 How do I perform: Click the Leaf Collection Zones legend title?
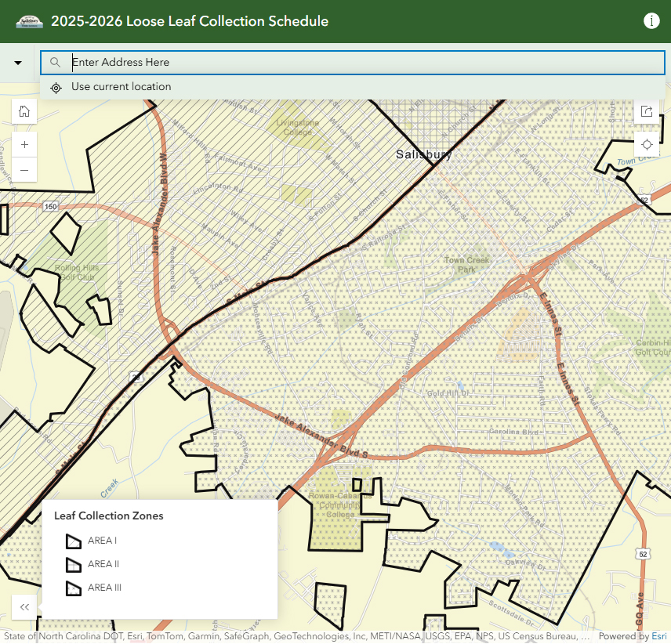(108, 516)
